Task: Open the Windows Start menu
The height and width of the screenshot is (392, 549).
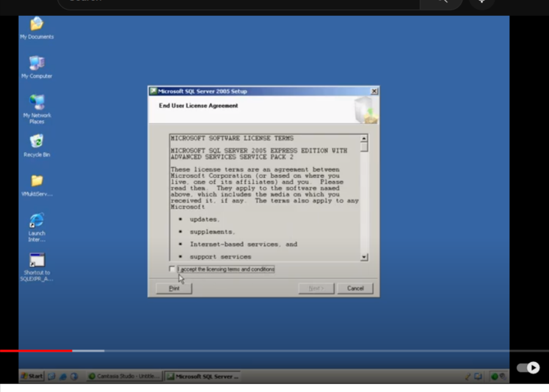Action: tap(32, 376)
